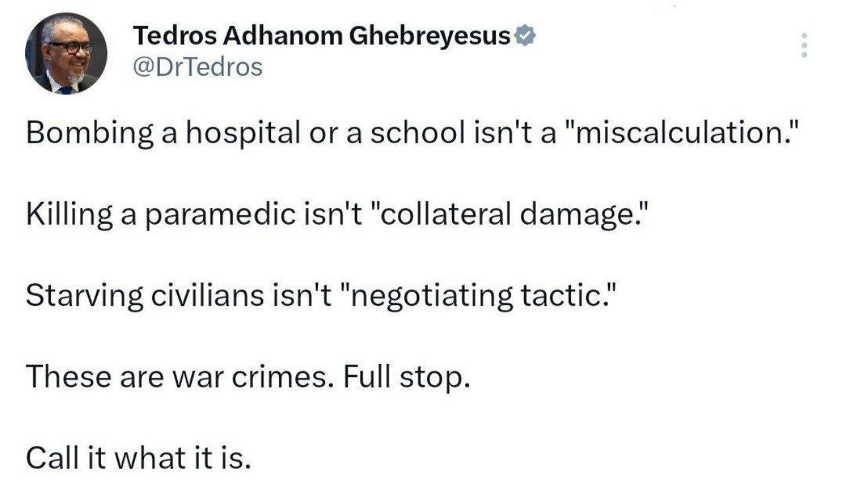Open the round profile picture avatar

[x=66, y=54]
